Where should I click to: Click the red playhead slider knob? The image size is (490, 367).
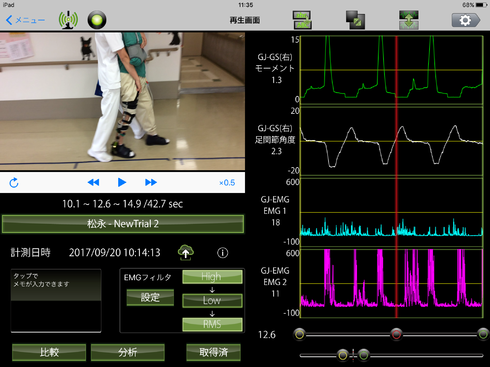[396, 334]
